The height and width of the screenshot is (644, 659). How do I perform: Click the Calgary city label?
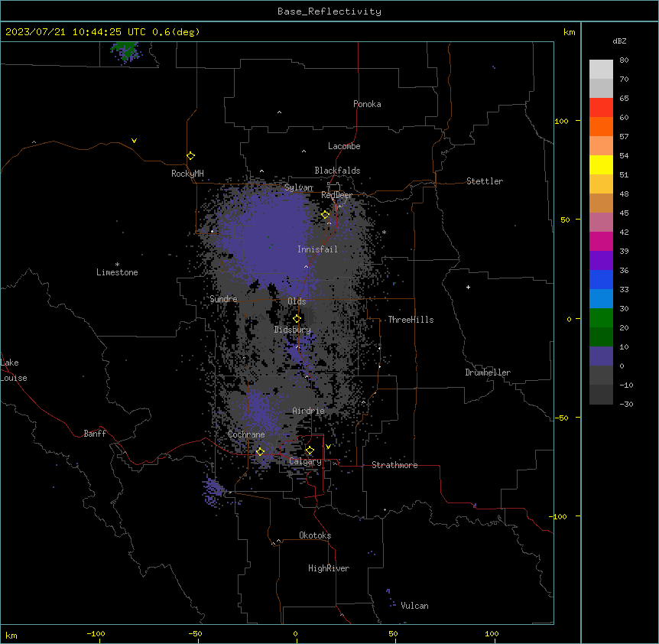point(305,461)
